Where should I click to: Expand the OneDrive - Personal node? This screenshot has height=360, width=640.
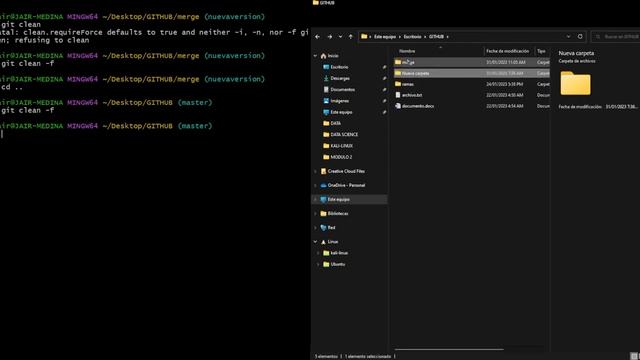pyautogui.click(x=316, y=185)
